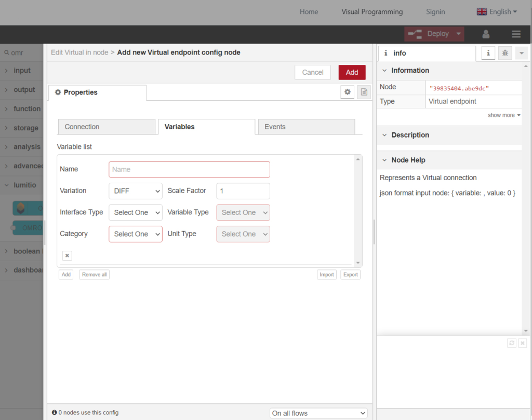Add a new variable to the list
Screen dimensions: 532x420
(66, 275)
